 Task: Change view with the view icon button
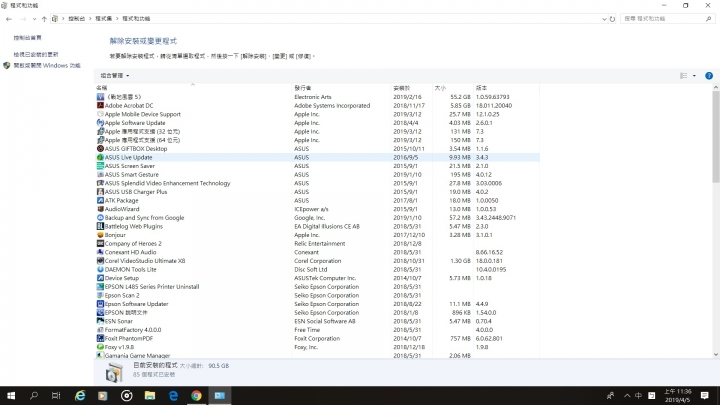coord(684,76)
